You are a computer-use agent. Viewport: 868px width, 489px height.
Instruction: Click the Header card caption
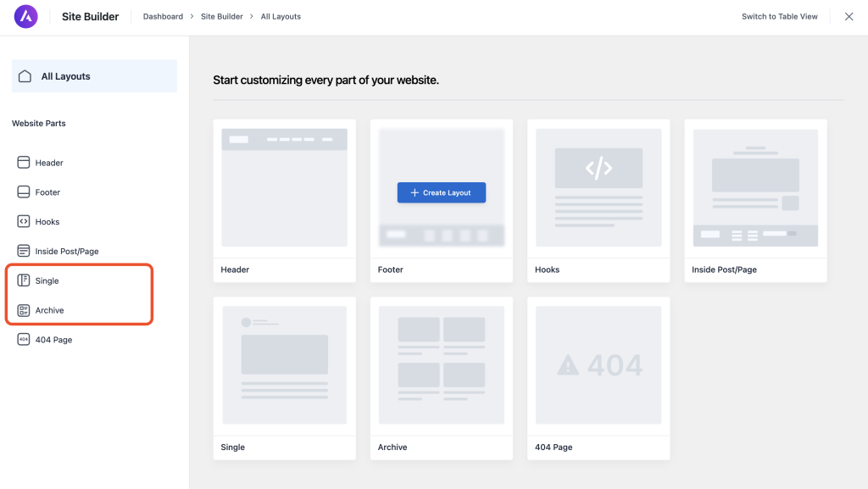click(235, 270)
